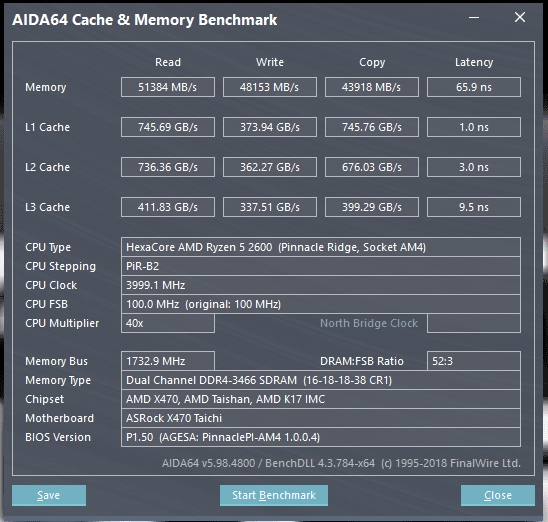Viewport: 548px width, 522px height.
Task: Select L2 Cache Latency 3.0 ns
Action: tap(474, 167)
